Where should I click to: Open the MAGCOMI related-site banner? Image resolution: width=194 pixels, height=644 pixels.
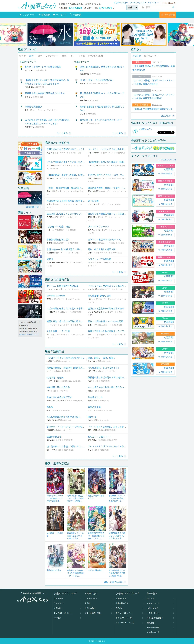[30, 266]
